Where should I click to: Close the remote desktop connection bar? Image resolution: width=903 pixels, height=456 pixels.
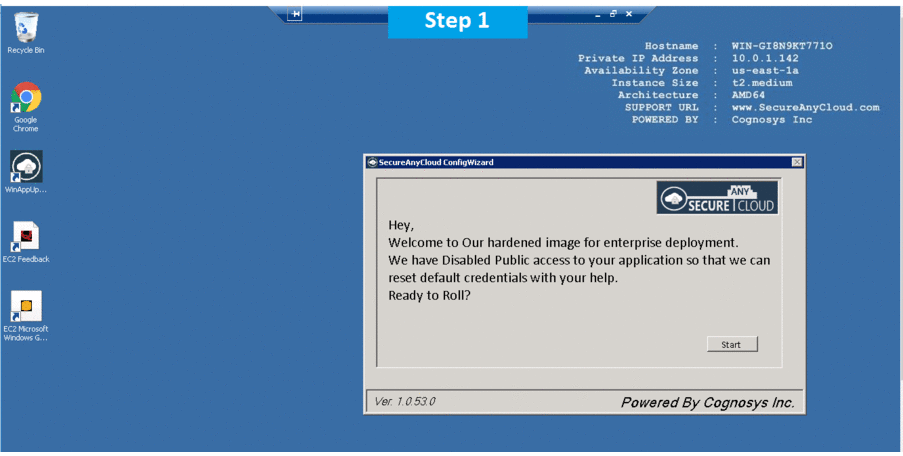click(629, 14)
